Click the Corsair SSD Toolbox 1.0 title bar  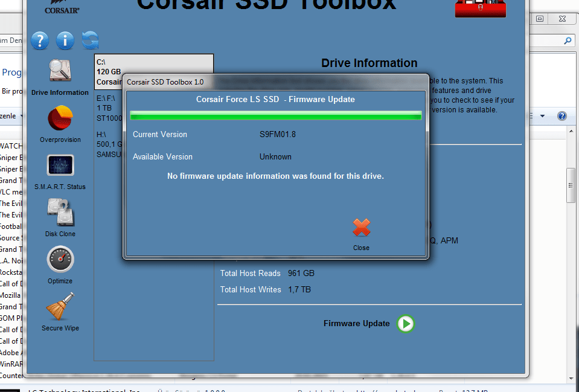[275, 82]
